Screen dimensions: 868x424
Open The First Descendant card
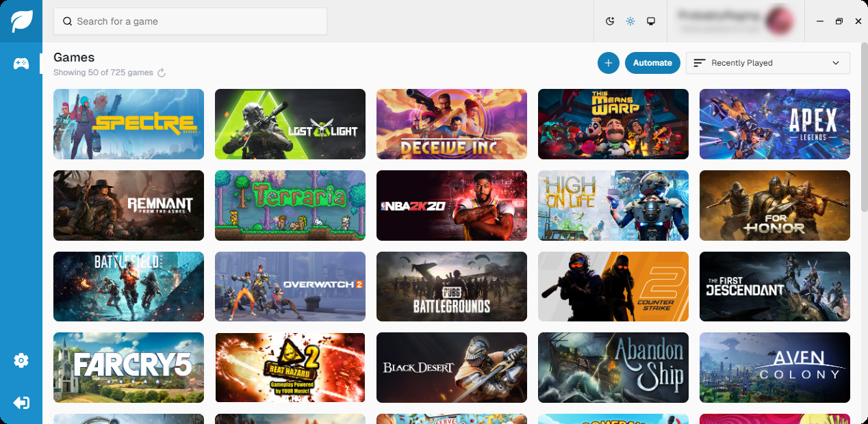[775, 287]
